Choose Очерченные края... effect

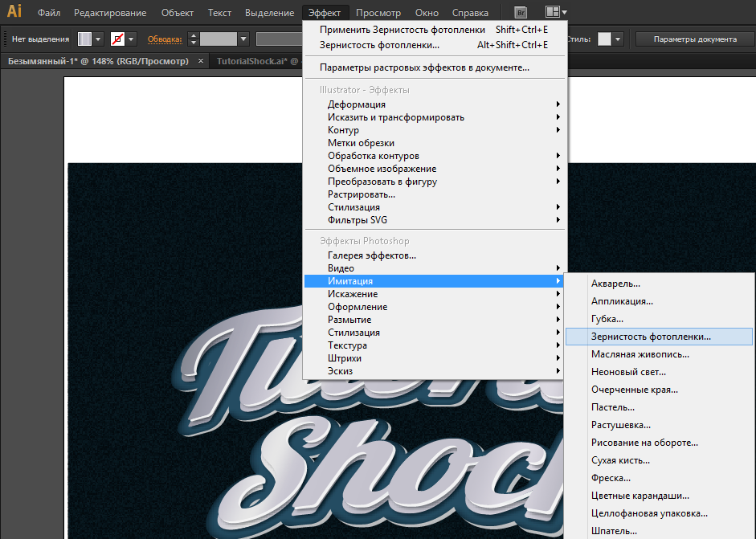(659, 390)
